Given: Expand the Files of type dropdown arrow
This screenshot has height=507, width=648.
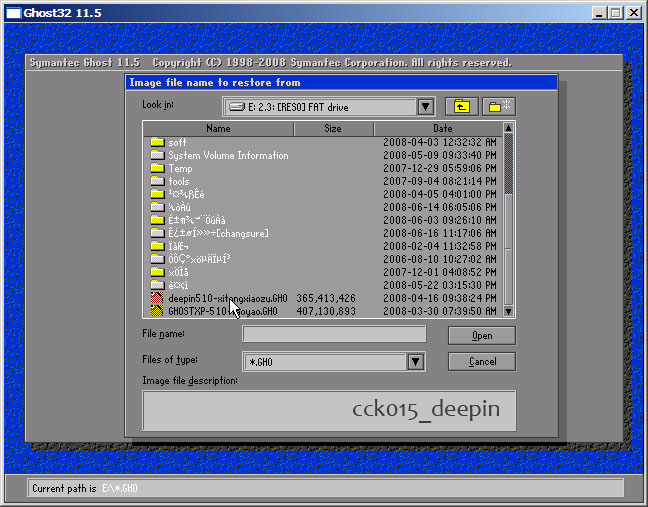Looking at the screenshot, I should click(x=416, y=362).
